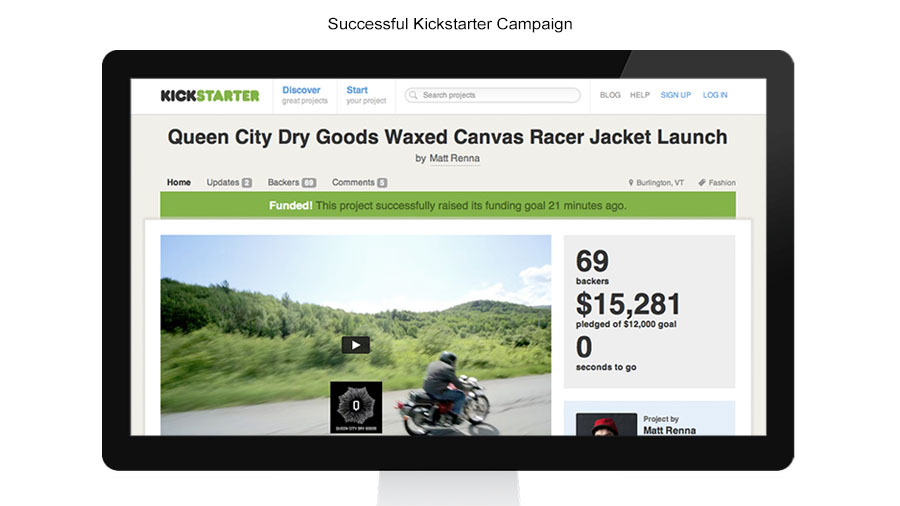900x506 pixels.
Task: Open the Help link
Action: pos(640,95)
